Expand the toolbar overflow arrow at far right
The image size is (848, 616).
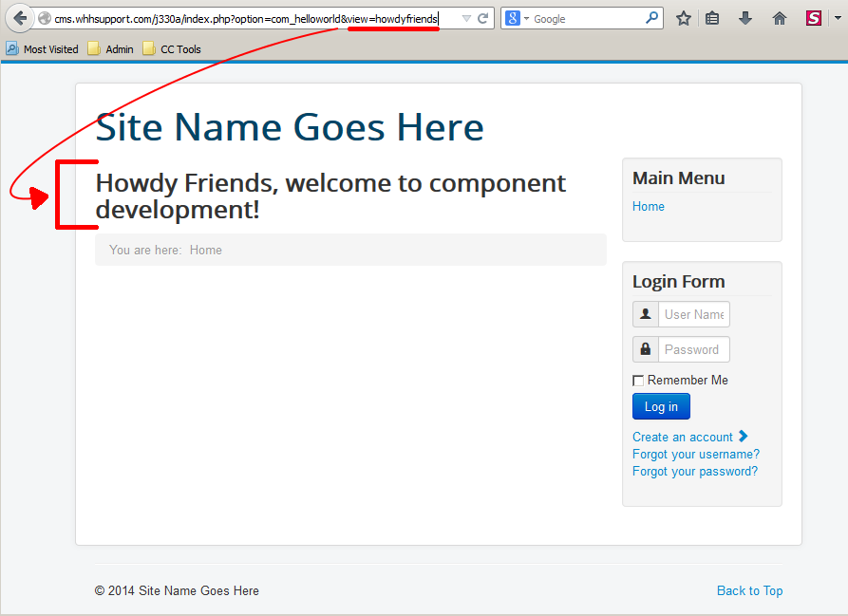pyautogui.click(x=835, y=18)
